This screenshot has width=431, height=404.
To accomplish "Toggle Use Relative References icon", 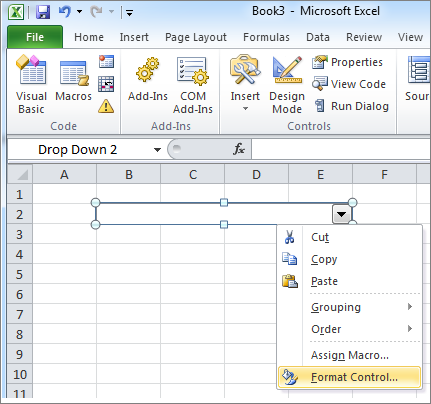I will (106, 84).
